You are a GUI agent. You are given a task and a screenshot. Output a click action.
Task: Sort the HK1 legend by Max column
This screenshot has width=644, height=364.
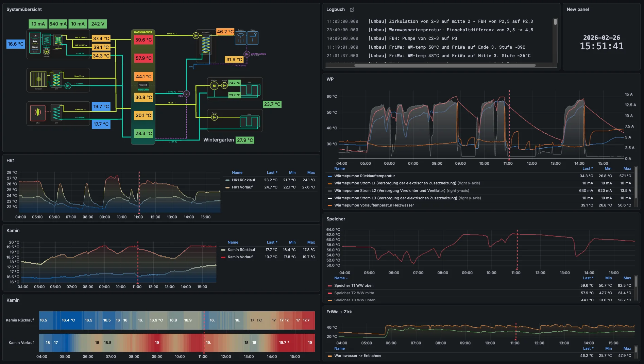pyautogui.click(x=311, y=172)
